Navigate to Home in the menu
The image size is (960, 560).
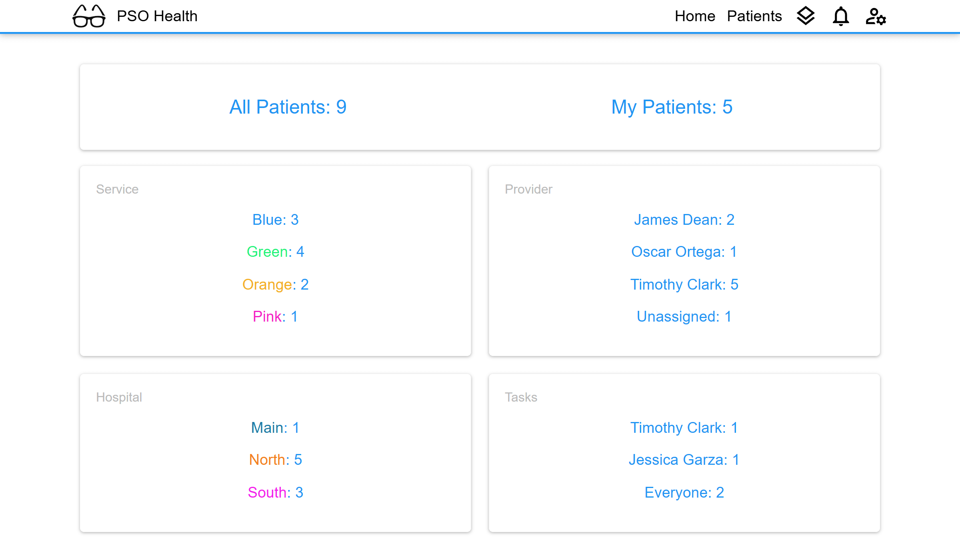[x=695, y=16]
